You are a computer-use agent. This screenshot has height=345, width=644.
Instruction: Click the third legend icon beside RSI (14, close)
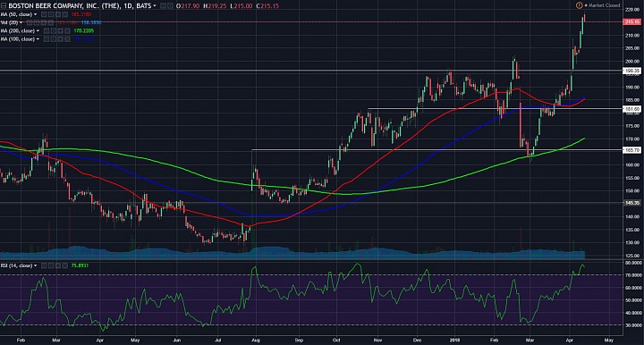click(x=59, y=265)
